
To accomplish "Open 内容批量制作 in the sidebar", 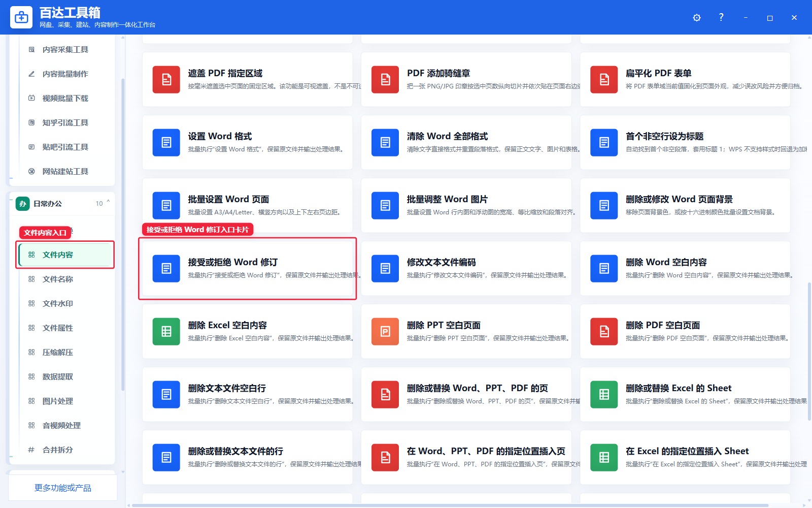I will (65, 74).
